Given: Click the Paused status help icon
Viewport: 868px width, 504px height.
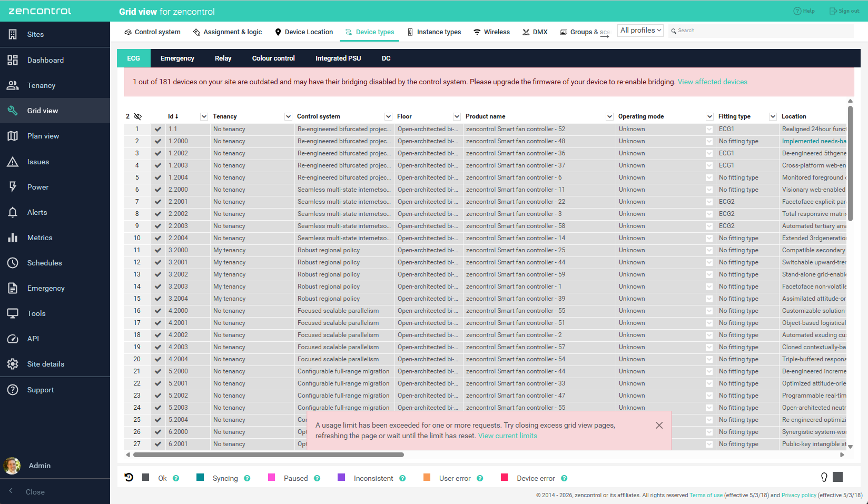Looking at the screenshot, I should coord(317,478).
